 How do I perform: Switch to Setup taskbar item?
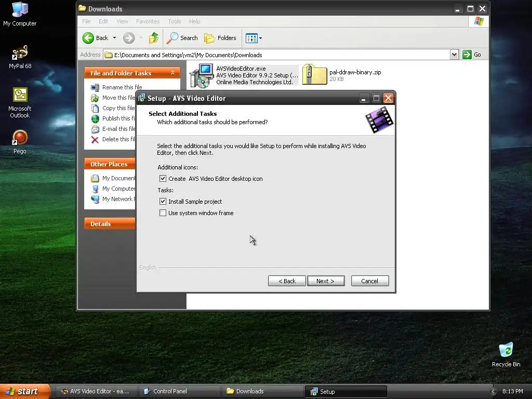pyautogui.click(x=345, y=392)
